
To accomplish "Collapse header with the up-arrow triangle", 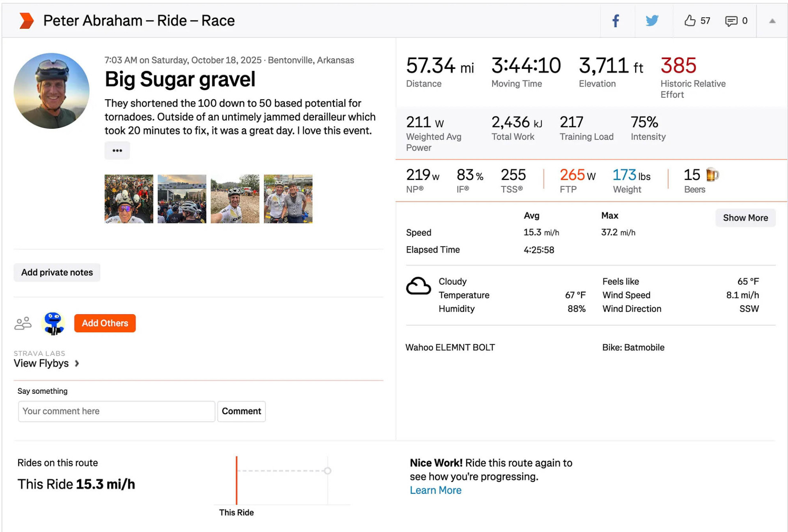I will pyautogui.click(x=772, y=21).
